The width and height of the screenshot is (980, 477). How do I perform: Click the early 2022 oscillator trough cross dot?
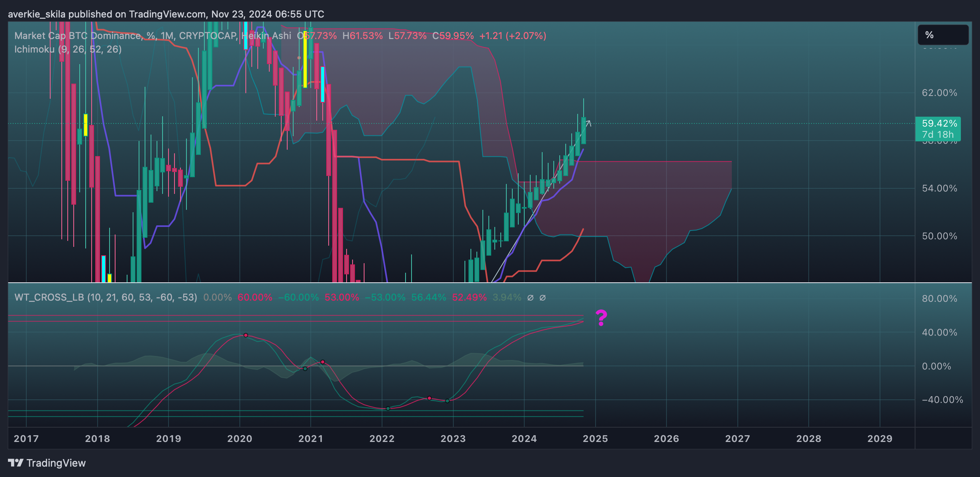coord(388,409)
